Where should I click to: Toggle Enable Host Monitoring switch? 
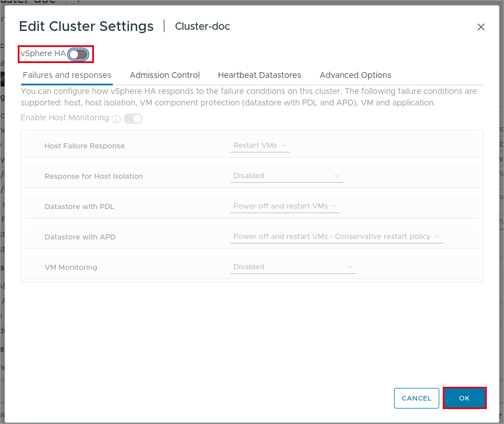tap(133, 118)
